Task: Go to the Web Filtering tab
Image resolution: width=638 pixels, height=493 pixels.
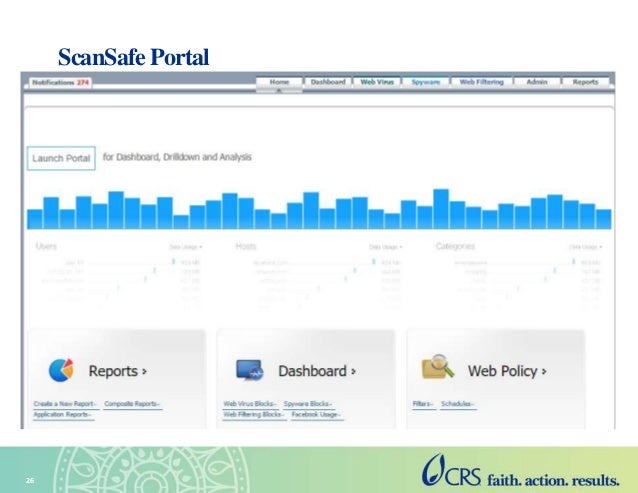Action: pos(482,82)
